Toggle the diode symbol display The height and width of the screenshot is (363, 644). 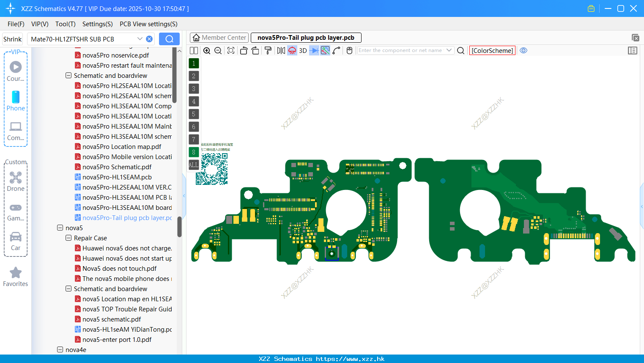(x=314, y=50)
